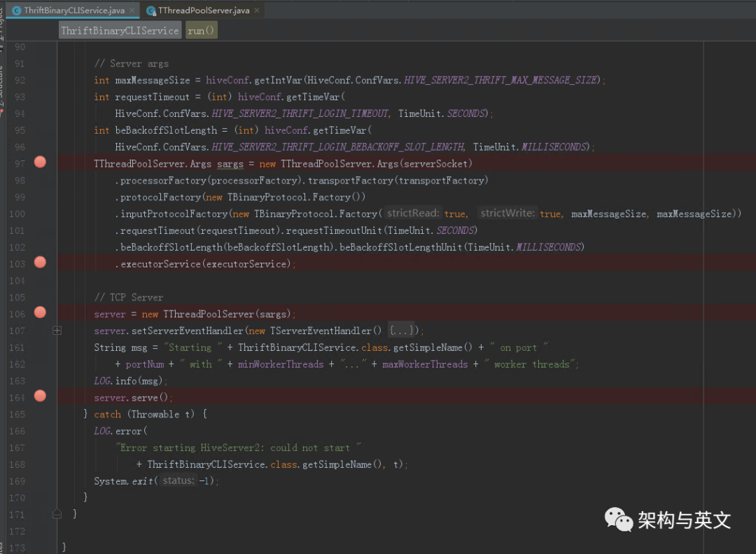Switch to TThreadPoolServer.java tab
This screenshot has height=554, width=756.
coord(204,10)
